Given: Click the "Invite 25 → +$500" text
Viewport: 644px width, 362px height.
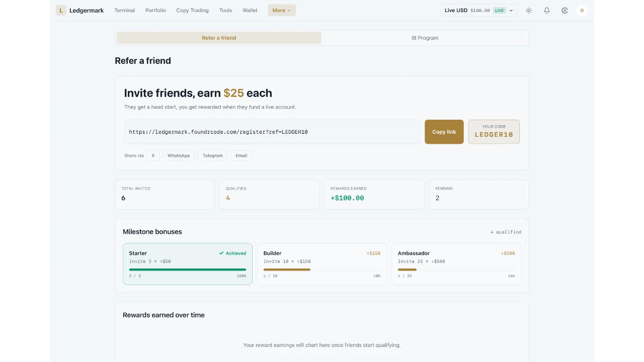Looking at the screenshot, I should 422,261.
